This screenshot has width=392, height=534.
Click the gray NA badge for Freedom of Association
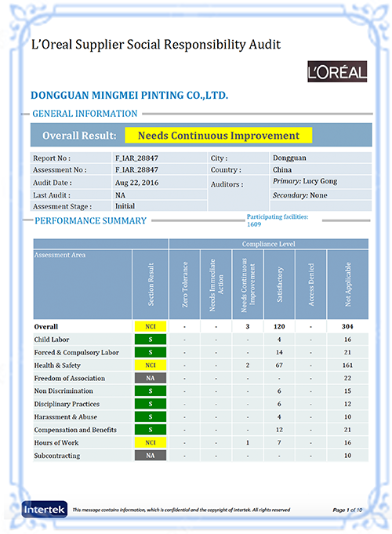(151, 378)
